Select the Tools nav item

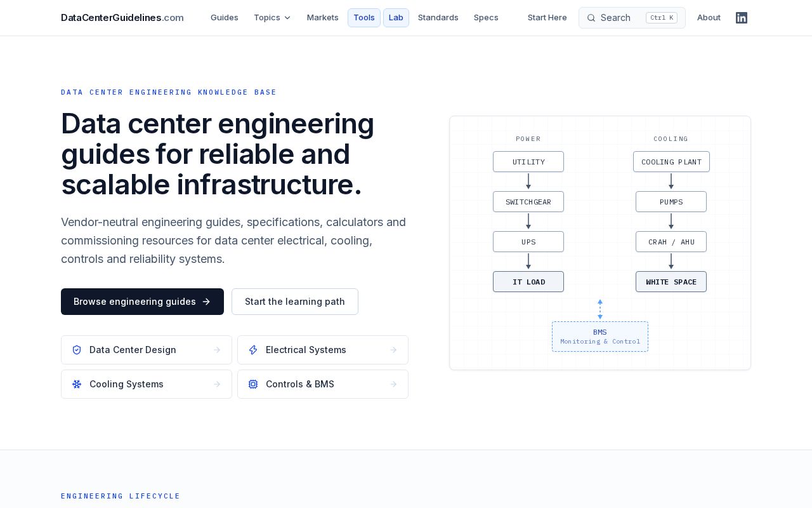tap(364, 18)
